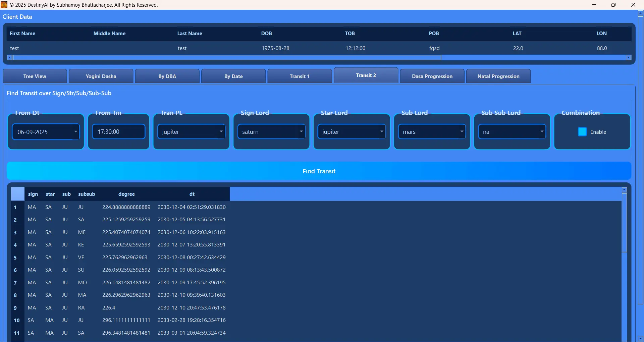Click the results table scroll-up arrow
The width and height of the screenshot is (644, 342).
click(624, 190)
